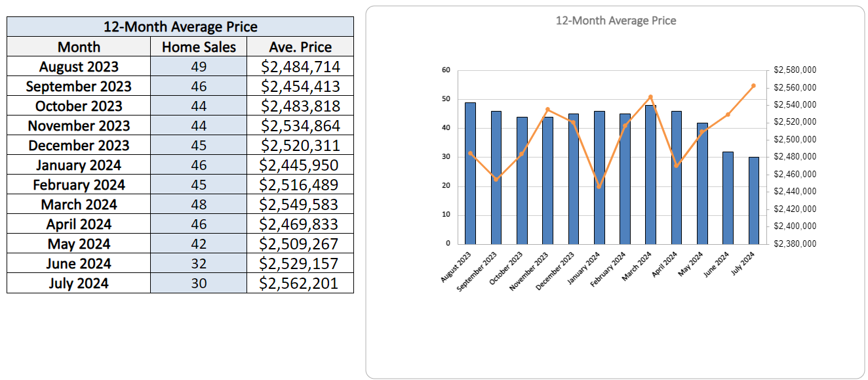Click the orange line marker for July 2024
Image resolution: width=868 pixels, height=380 pixels.
pyautogui.click(x=753, y=85)
